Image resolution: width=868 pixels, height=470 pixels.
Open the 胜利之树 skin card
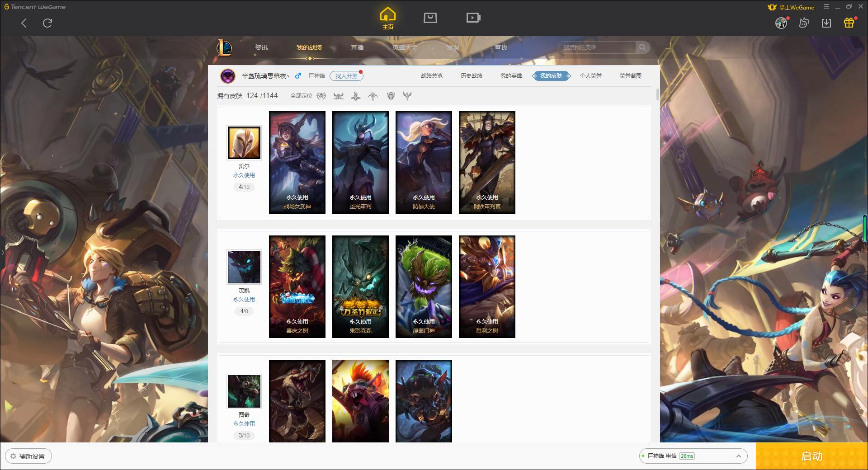[487, 287]
